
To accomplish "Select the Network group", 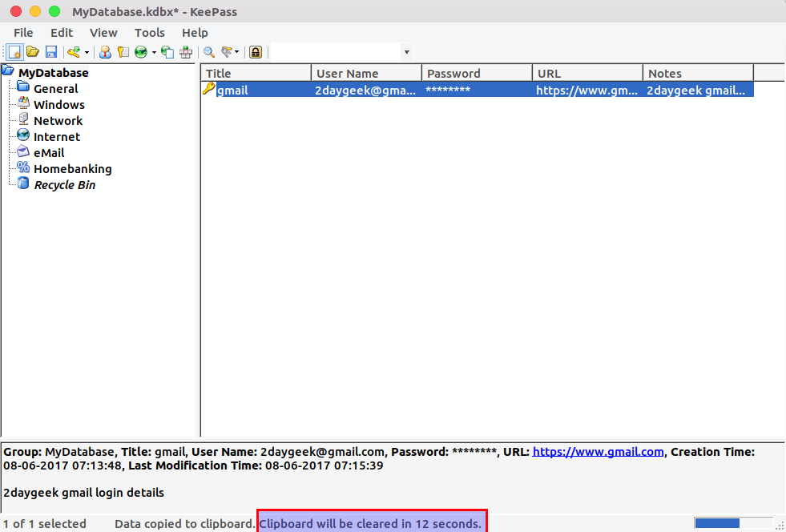I will point(58,121).
